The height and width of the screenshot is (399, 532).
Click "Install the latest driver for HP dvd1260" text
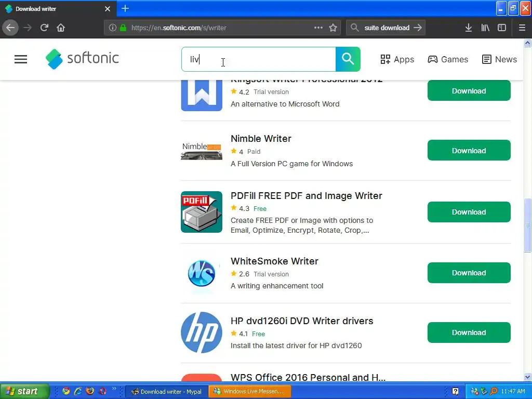tap(296, 345)
